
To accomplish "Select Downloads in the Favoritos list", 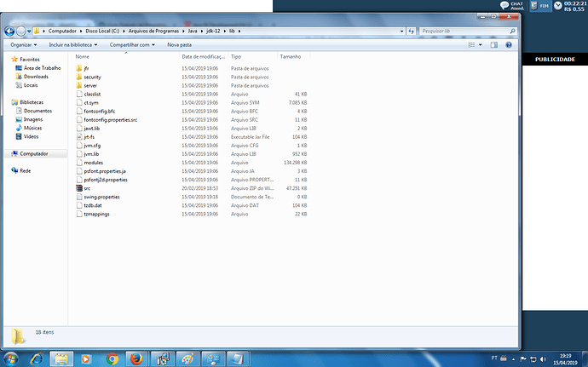I will click(x=36, y=77).
